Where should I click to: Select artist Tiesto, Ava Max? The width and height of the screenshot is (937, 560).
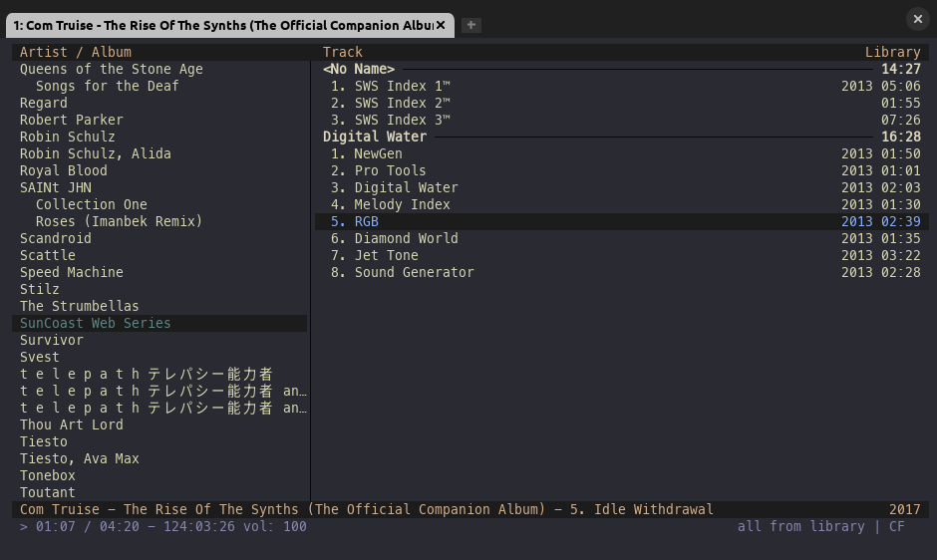tap(79, 458)
